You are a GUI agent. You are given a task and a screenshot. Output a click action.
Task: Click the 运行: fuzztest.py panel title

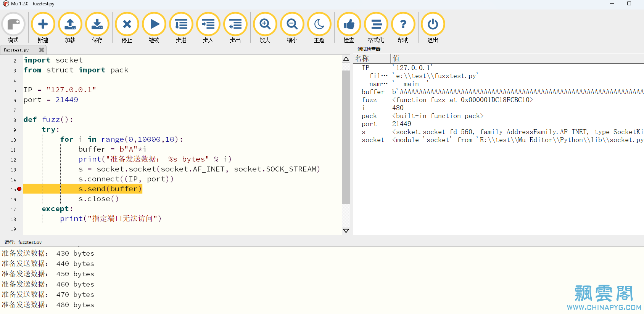[23, 242]
